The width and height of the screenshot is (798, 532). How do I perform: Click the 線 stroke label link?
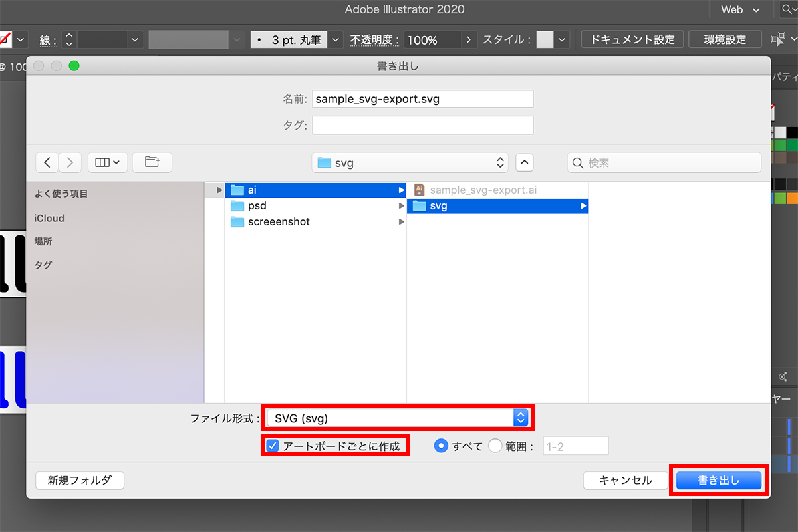47,40
